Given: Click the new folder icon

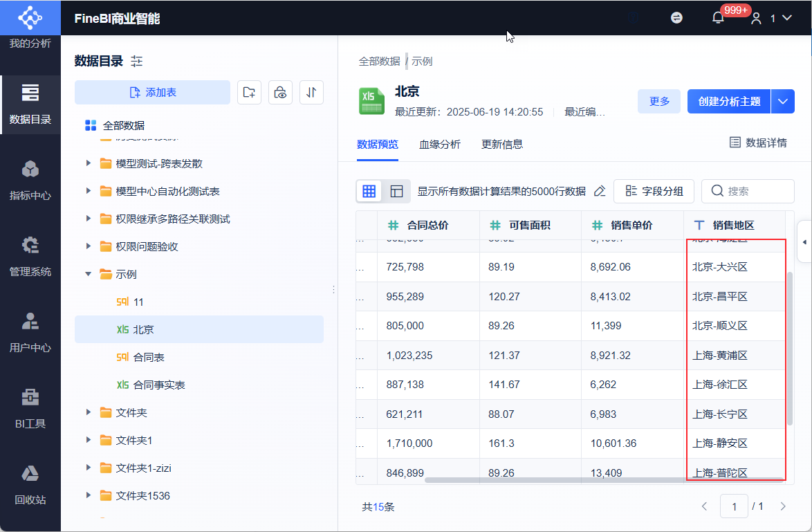Looking at the screenshot, I should (249, 92).
